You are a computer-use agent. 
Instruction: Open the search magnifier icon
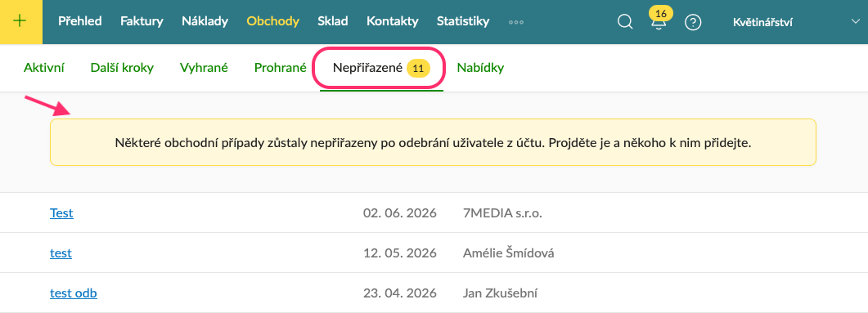625,22
